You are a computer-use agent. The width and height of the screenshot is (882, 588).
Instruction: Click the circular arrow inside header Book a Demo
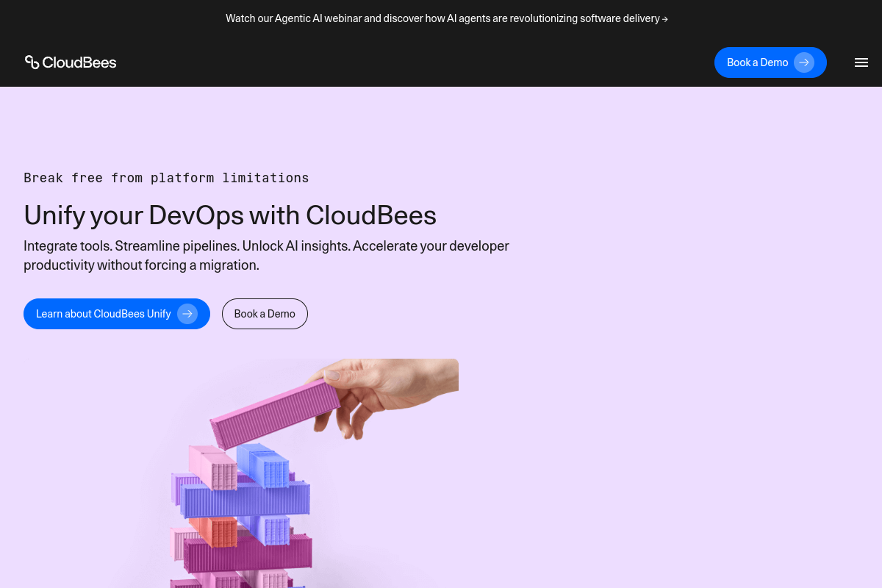[804, 62]
